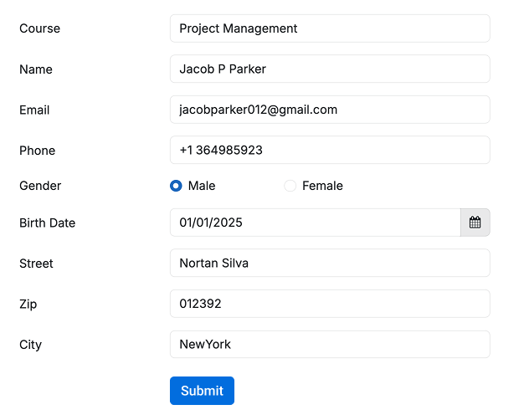Screen dimensions: 524x420
Task: Click the Street field containing Nortan Silva
Action: [329, 264]
